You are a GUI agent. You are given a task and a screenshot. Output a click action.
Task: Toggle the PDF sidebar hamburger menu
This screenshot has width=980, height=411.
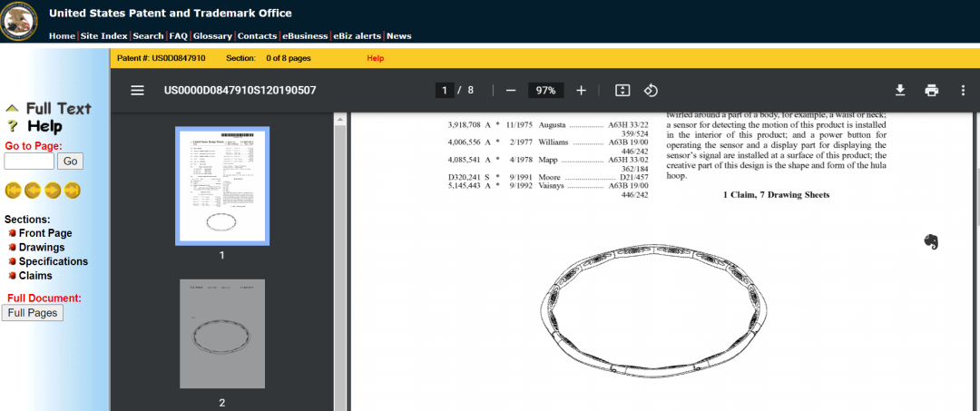(x=138, y=91)
